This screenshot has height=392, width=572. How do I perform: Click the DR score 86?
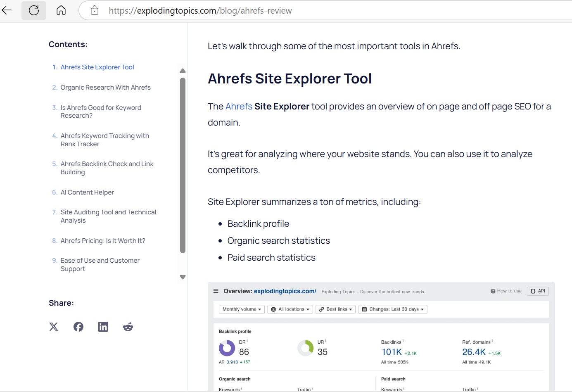(x=244, y=352)
